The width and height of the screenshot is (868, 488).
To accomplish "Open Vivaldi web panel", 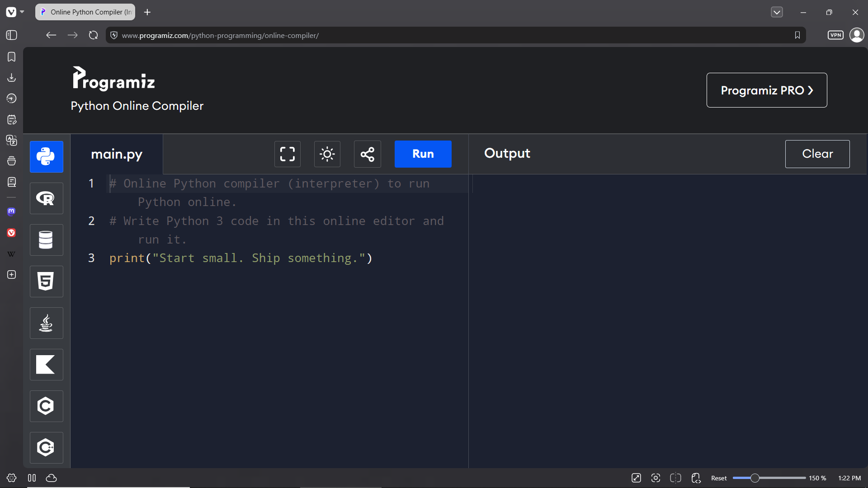I will tap(12, 233).
